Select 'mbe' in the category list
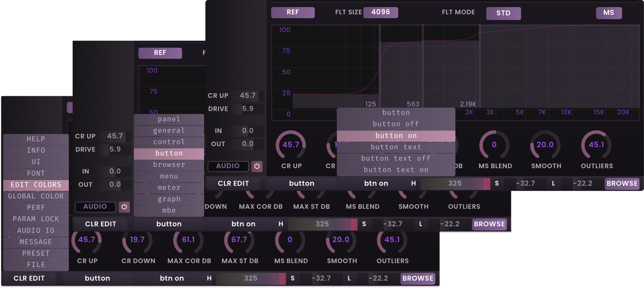The width and height of the screenshot is (644, 288). coord(169,210)
